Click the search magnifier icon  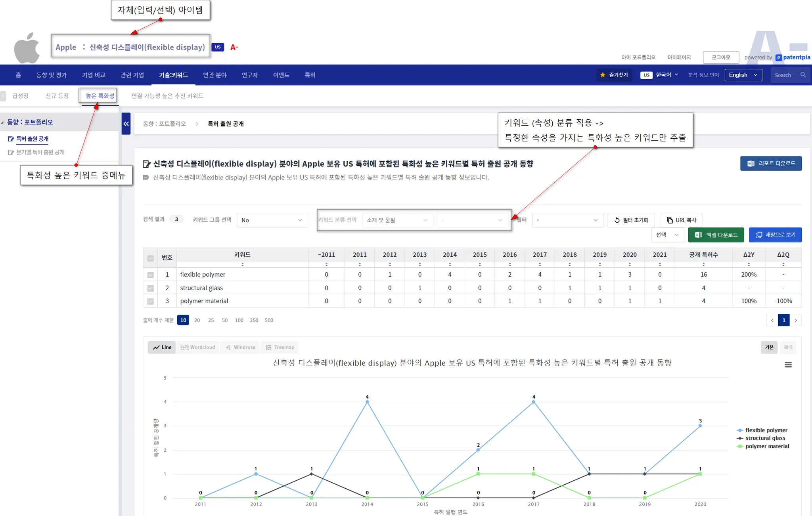803,75
